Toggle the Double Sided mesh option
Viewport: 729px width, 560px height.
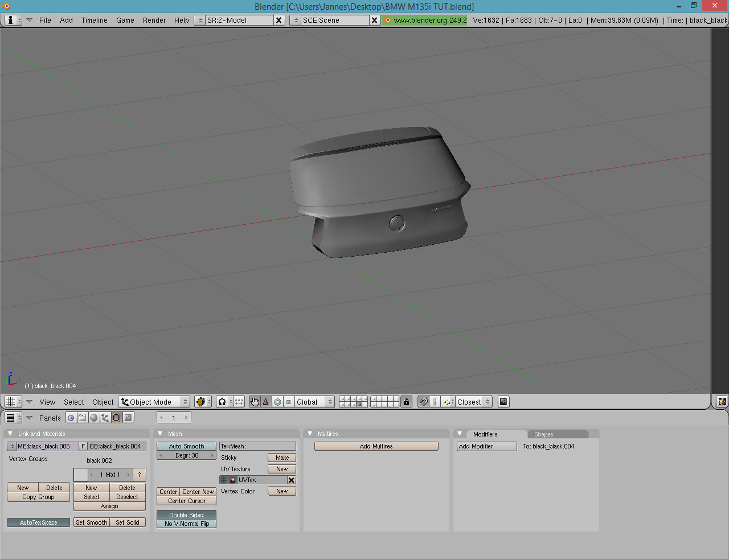click(186, 515)
